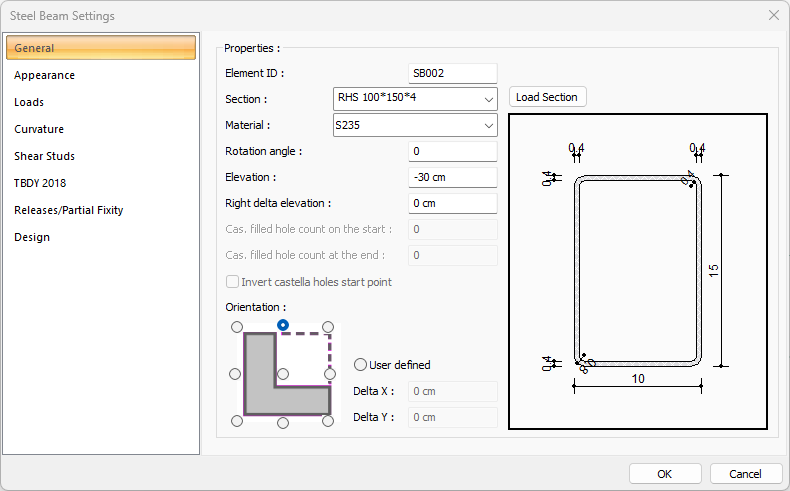Open the Appearance settings page
The height and width of the screenshot is (491, 790).
(45, 75)
